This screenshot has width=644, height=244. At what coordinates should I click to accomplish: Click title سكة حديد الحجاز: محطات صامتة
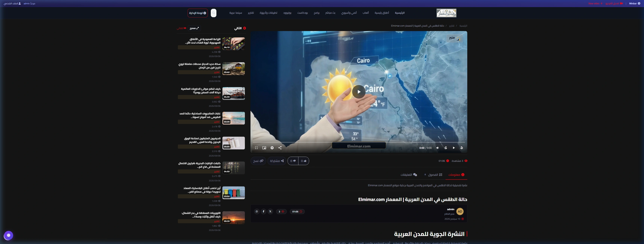click(200, 66)
